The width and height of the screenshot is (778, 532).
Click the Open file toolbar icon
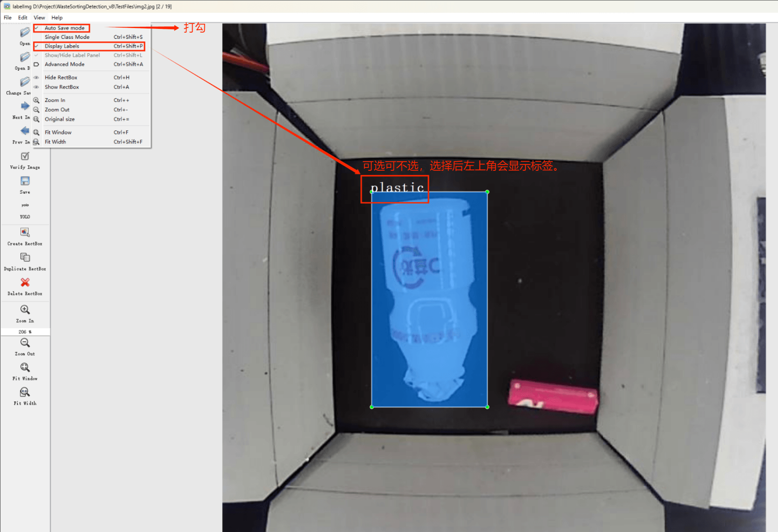point(25,33)
